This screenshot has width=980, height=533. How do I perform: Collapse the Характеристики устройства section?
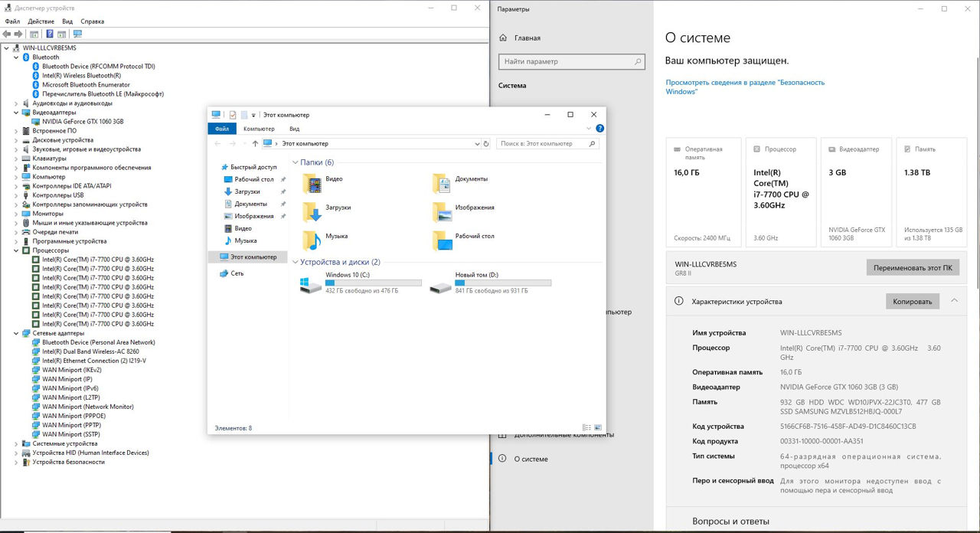(954, 301)
